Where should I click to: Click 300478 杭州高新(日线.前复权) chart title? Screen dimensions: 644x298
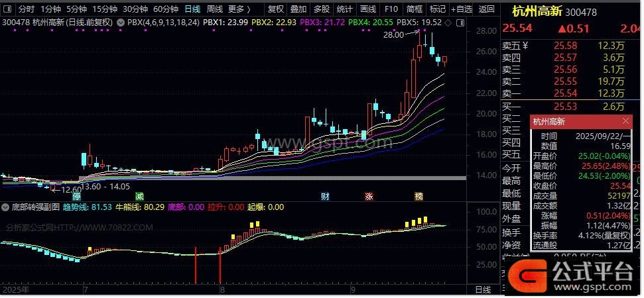tap(57, 23)
